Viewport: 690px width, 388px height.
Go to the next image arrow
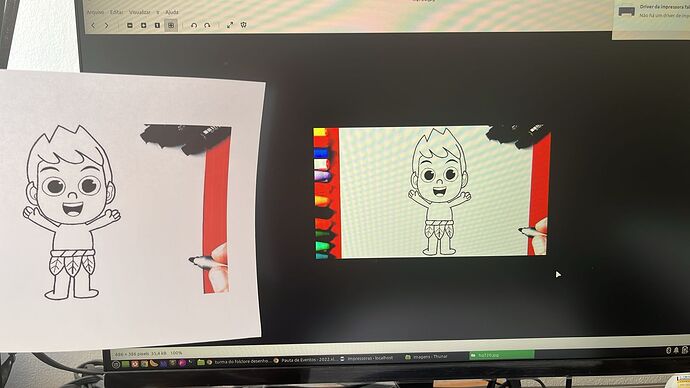pos(106,26)
